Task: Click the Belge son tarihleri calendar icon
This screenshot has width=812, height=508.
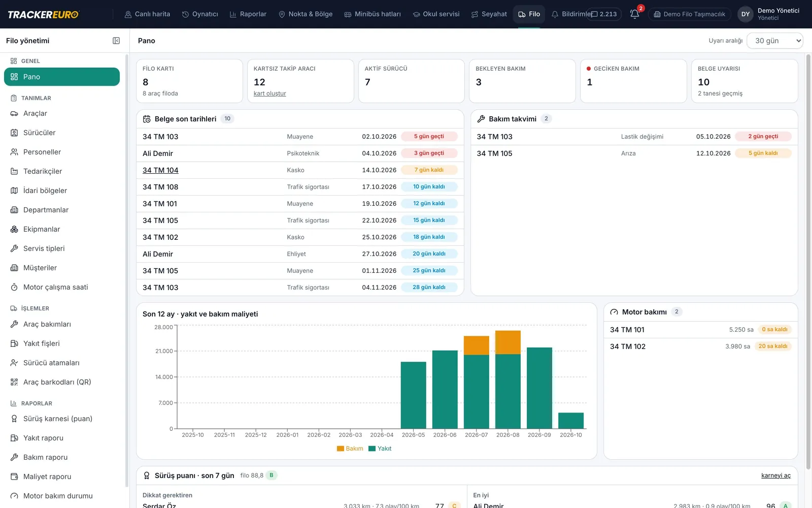Action: tap(147, 119)
